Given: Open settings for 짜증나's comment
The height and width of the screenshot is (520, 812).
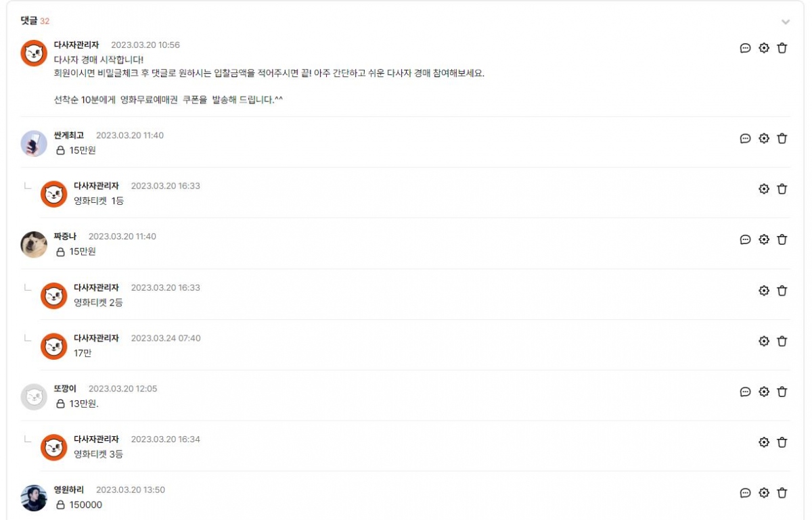Looking at the screenshot, I should (x=764, y=239).
